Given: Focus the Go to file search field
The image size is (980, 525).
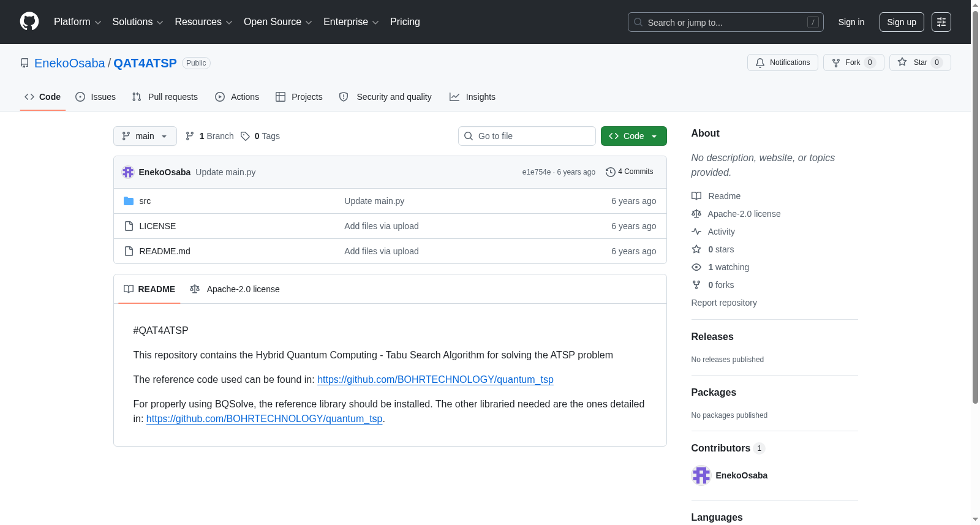Looking at the screenshot, I should (x=527, y=136).
